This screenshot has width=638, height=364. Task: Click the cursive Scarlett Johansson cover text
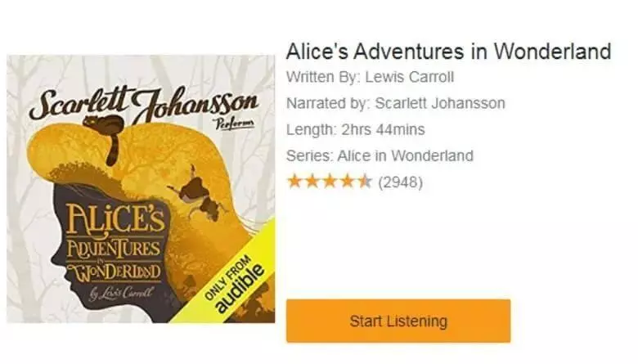click(x=143, y=102)
